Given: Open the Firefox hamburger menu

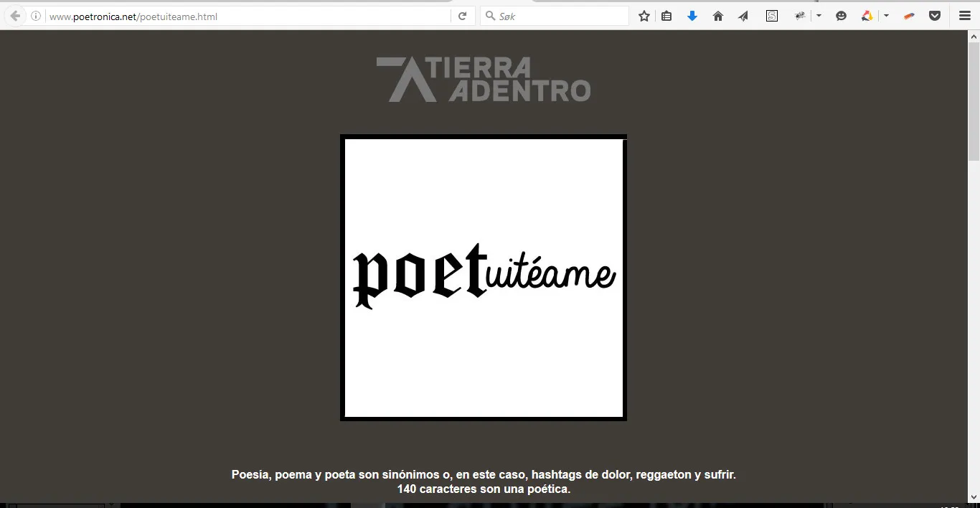Looking at the screenshot, I should (965, 16).
